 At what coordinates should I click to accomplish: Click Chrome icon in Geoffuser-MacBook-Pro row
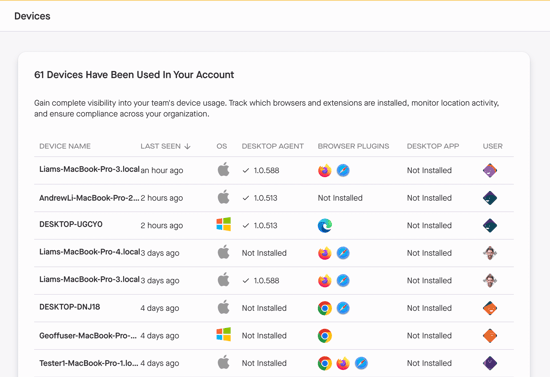[325, 336]
